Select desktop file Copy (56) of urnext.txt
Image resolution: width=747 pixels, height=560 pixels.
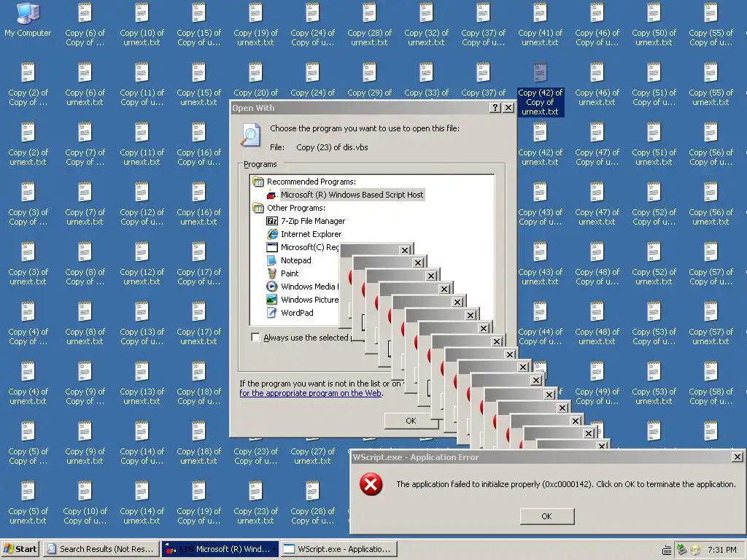pos(711,204)
